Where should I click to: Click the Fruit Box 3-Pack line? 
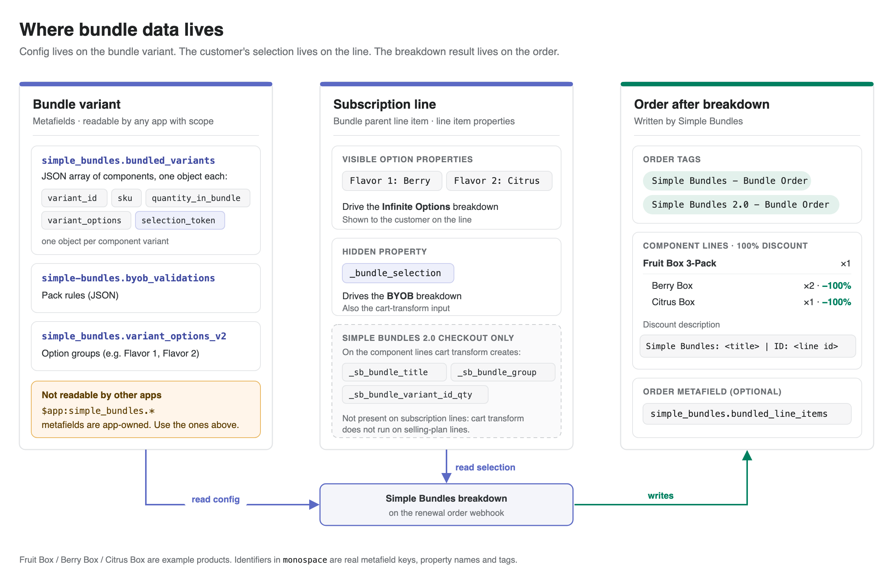click(x=747, y=263)
